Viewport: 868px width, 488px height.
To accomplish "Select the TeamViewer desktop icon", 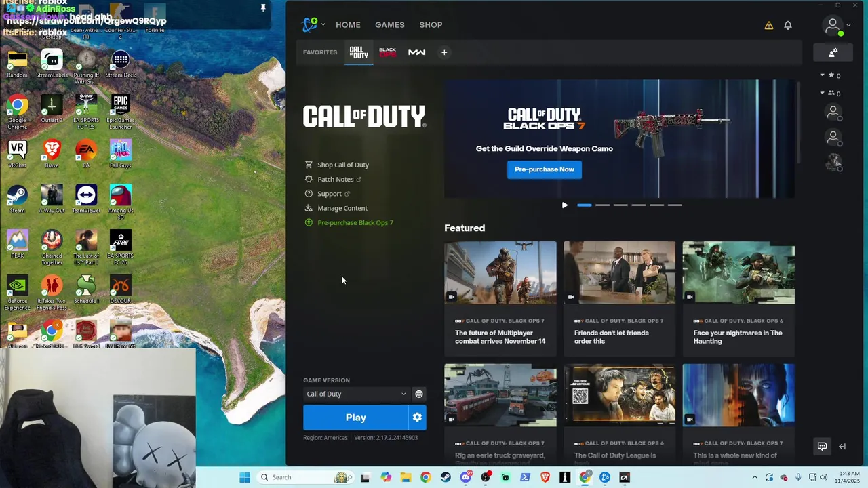I will 86,199.
